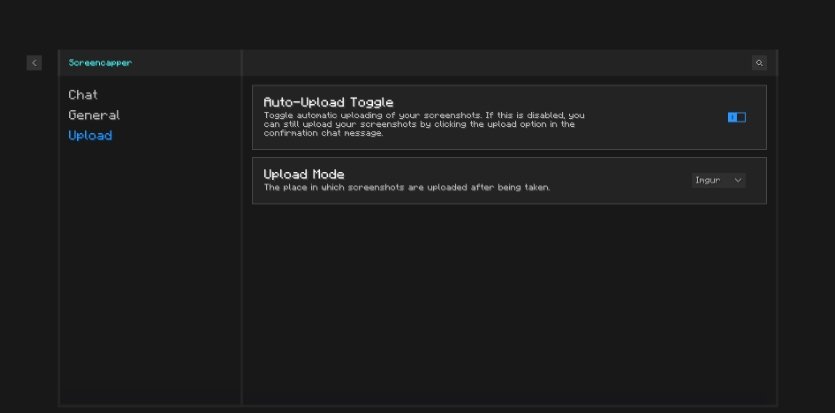Switch to the Chat category

(83, 95)
